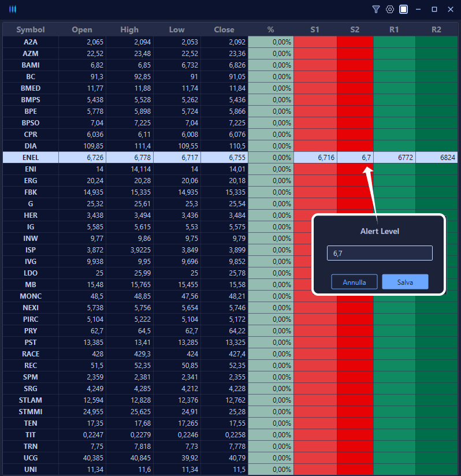Click green R2 cell in CPR row

(437, 134)
